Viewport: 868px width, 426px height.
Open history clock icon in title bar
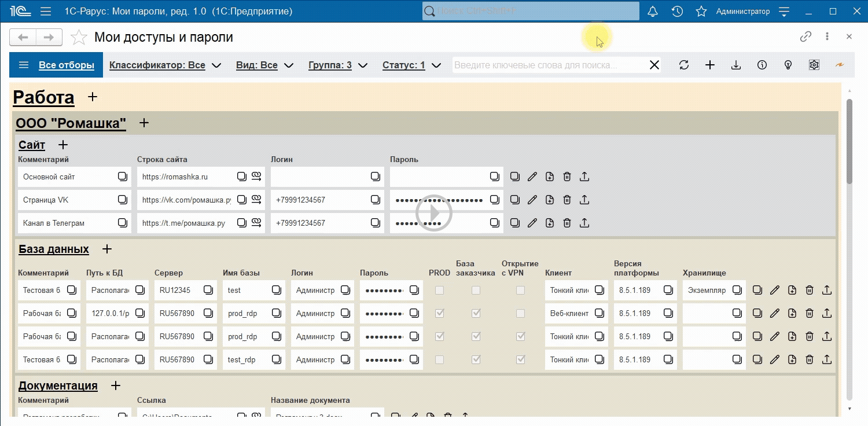coord(677,12)
